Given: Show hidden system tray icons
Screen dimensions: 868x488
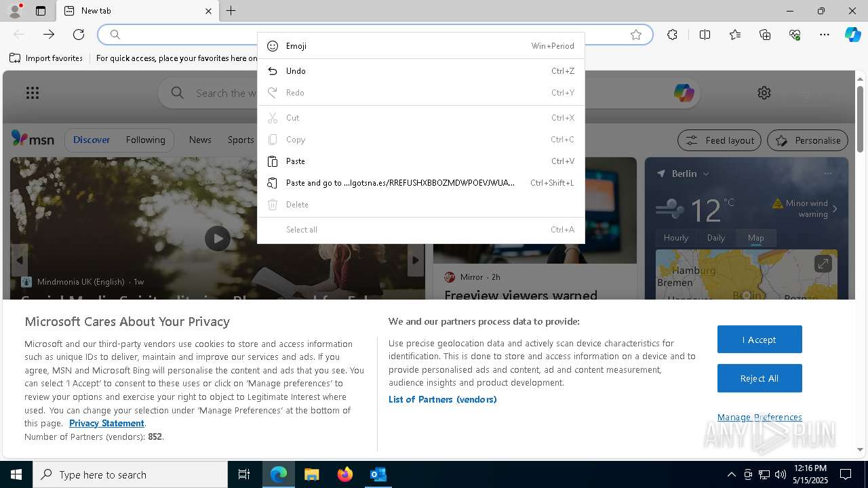Looking at the screenshot, I should coord(731,474).
